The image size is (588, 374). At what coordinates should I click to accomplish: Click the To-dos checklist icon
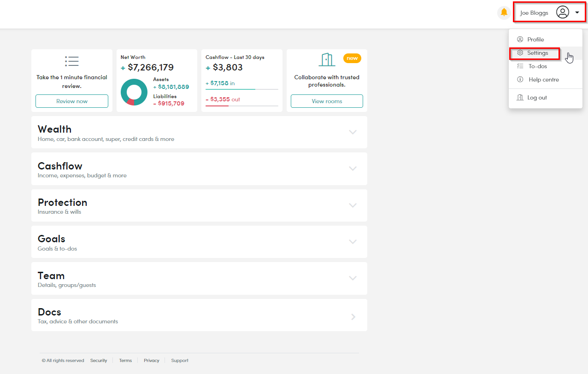coord(520,66)
